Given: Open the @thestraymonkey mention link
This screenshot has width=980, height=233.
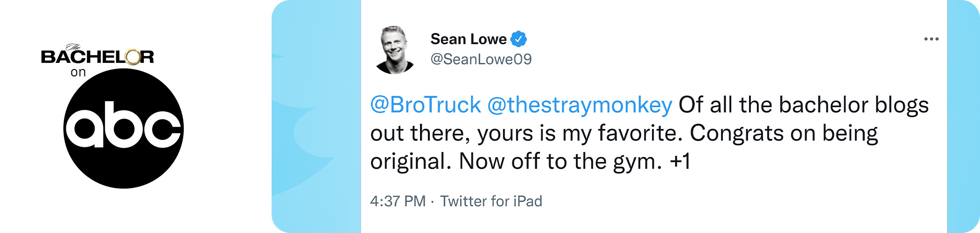Looking at the screenshot, I should (579, 105).
